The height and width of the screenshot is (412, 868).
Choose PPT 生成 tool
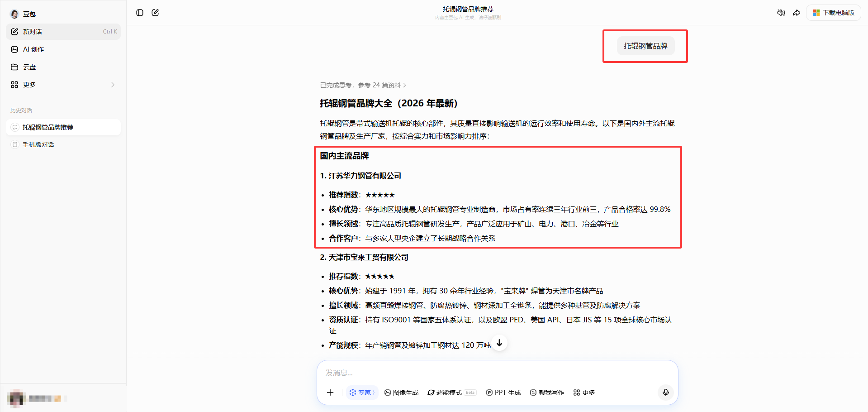click(503, 393)
